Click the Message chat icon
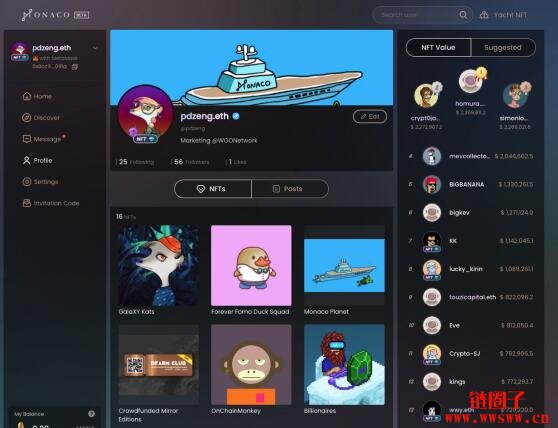The width and height of the screenshot is (558, 428). pos(27,139)
